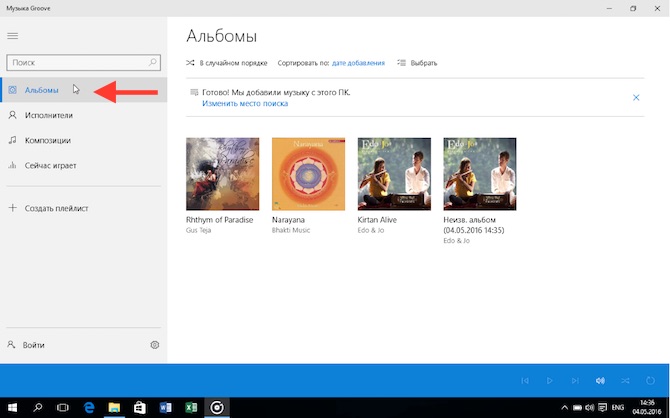The image size is (670, 418).
Task: Dismiss the Готово notification banner
Action: pos(636,97)
